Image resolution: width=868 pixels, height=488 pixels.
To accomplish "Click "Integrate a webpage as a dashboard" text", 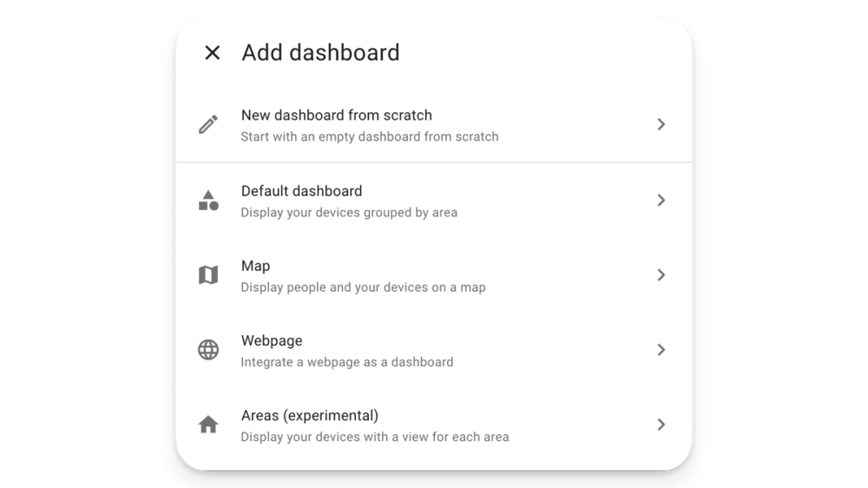I will coord(347,362).
